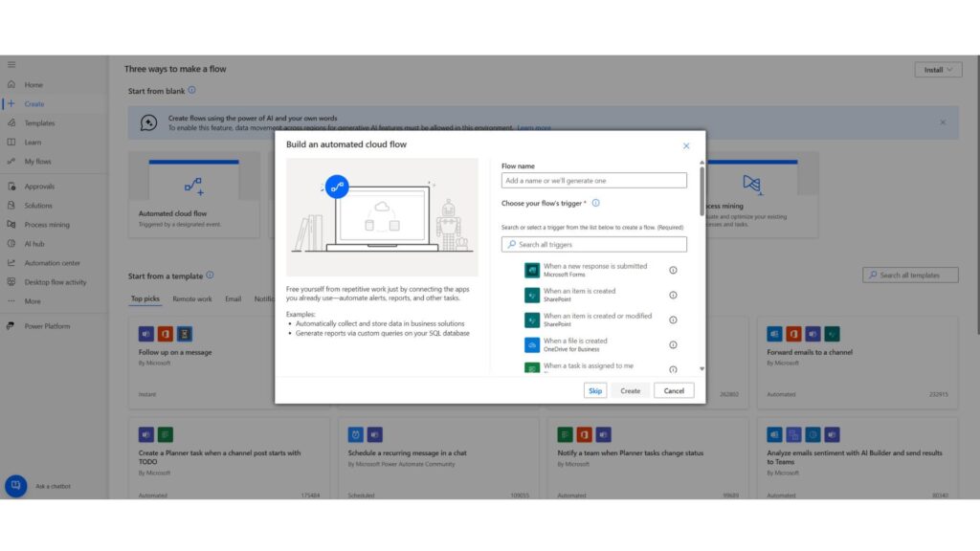This screenshot has height=551, width=980.
Task: Open Templates in the sidebar
Action: tap(39, 123)
